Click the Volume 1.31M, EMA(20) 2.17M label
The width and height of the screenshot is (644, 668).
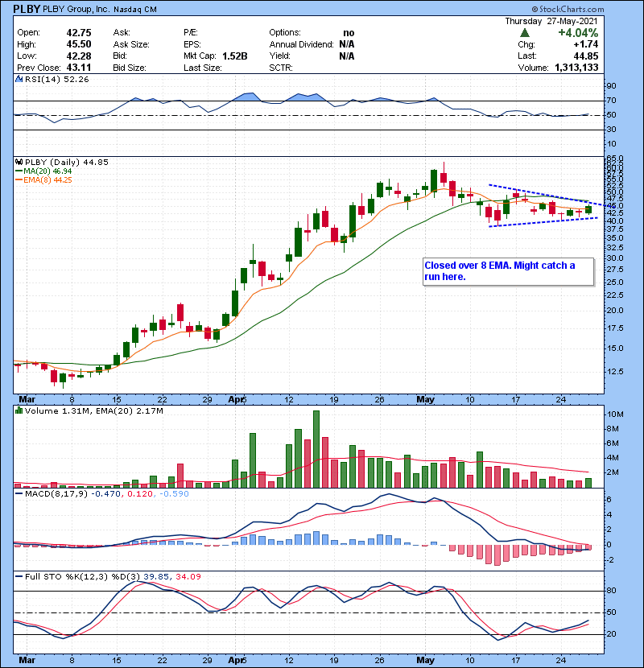pos(93,411)
